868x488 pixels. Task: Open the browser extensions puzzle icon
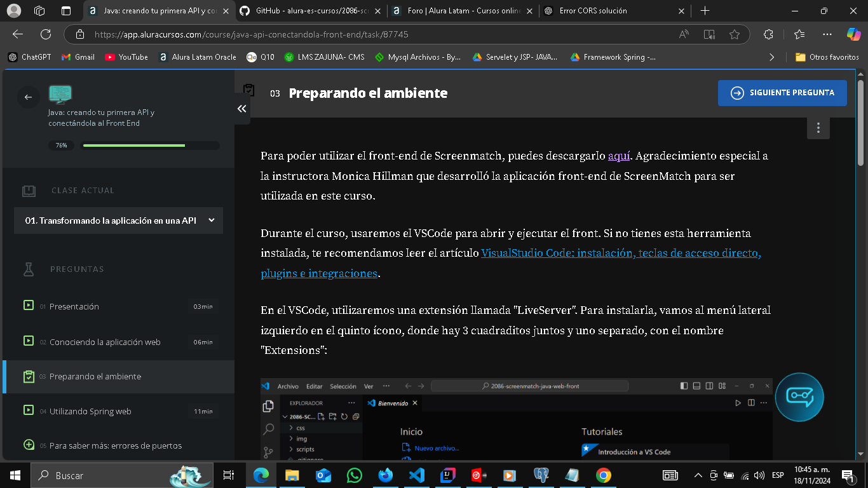tap(768, 34)
